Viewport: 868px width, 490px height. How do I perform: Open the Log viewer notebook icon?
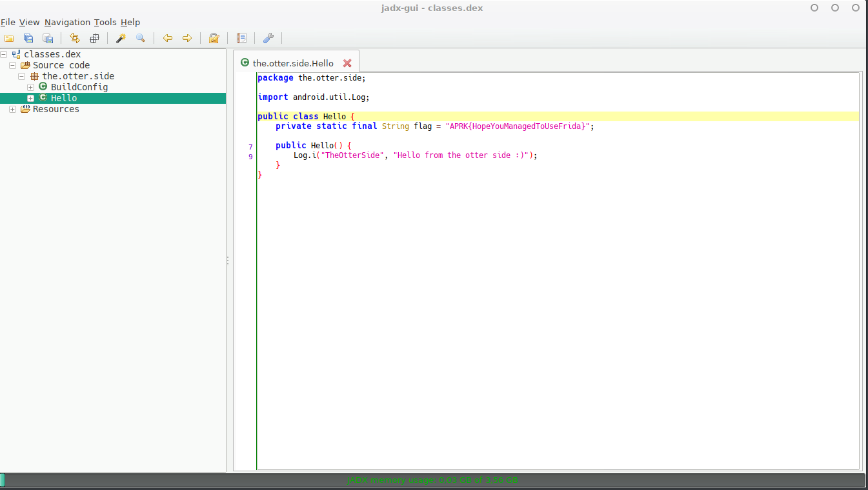(242, 38)
